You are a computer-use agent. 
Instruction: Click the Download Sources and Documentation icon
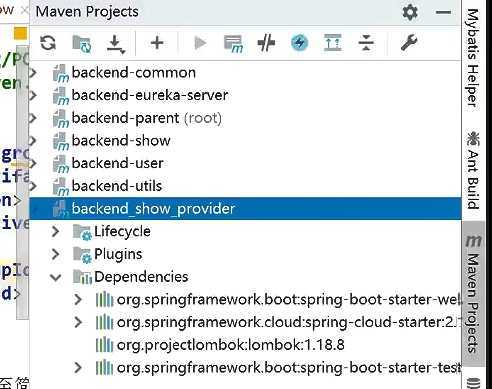[116, 44]
